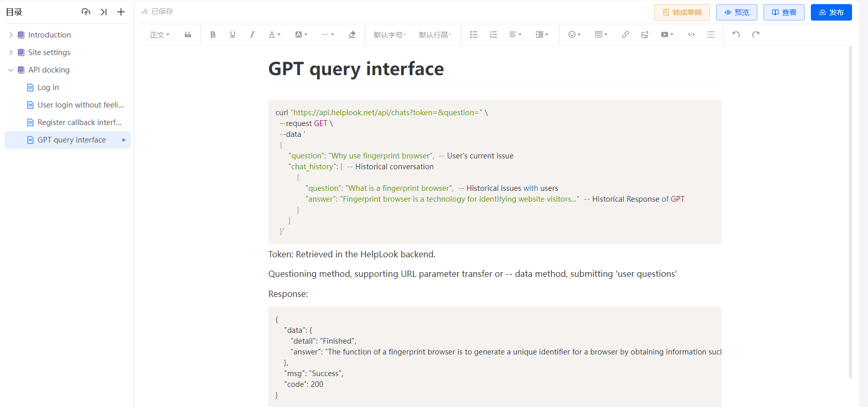Collapse the API docking section

point(11,70)
